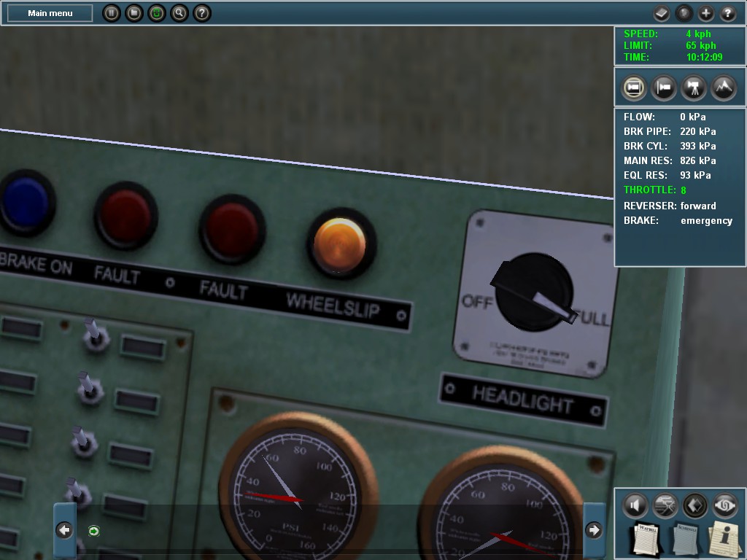The image size is (747, 560).
Task: Click the left arrow on bottom bar
Action: point(64,530)
